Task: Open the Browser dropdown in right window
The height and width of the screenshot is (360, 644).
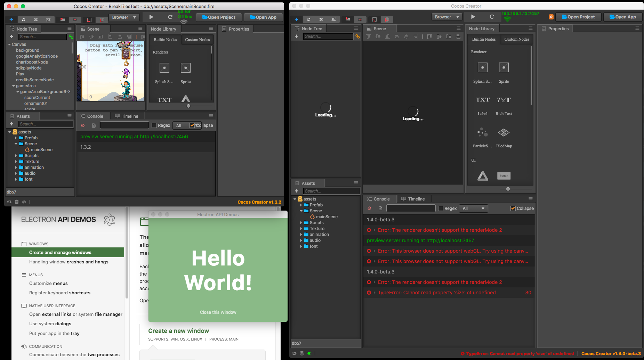Action: point(447,17)
